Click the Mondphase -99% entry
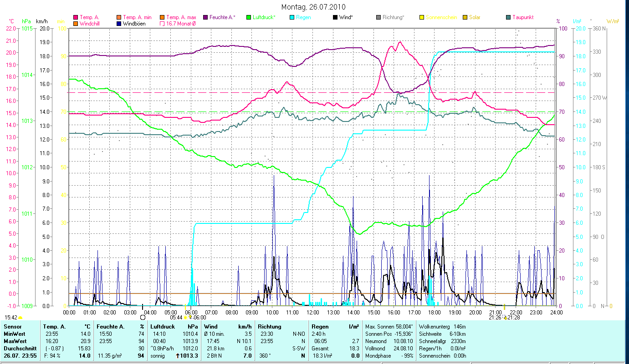This screenshot has height=364, width=629. (x=389, y=356)
